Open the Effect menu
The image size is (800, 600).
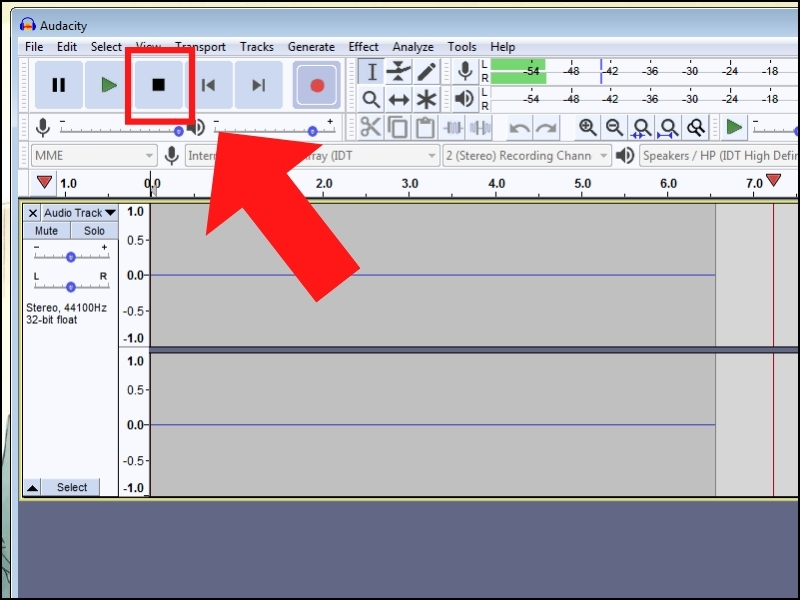[x=363, y=47]
